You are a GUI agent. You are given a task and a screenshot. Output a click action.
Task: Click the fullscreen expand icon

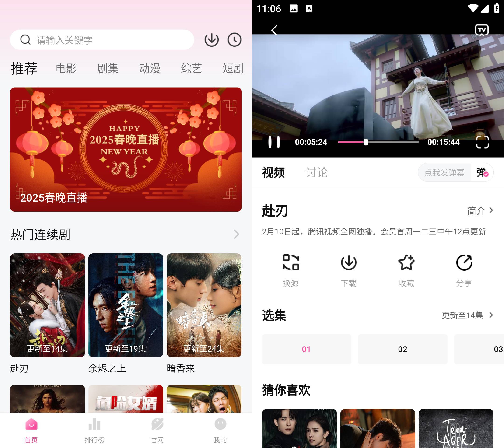tap(482, 141)
